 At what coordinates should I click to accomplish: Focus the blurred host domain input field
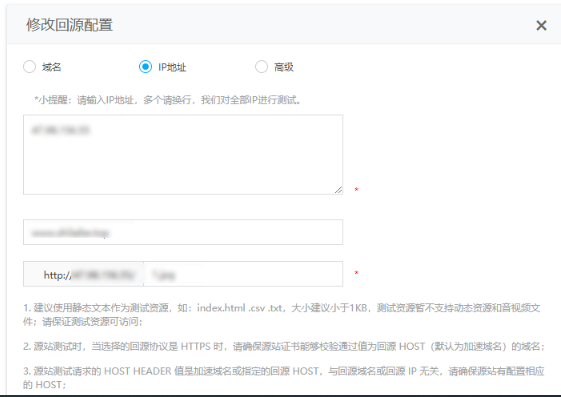click(x=183, y=232)
